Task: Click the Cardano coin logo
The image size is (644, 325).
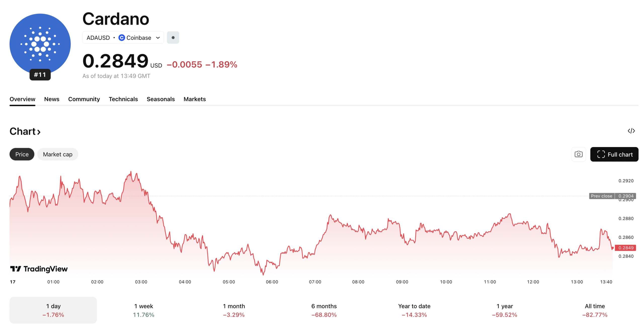Action: tap(40, 43)
